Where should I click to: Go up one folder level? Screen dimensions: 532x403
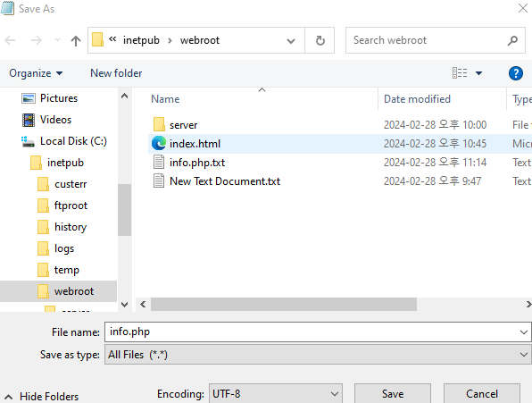[x=76, y=41]
